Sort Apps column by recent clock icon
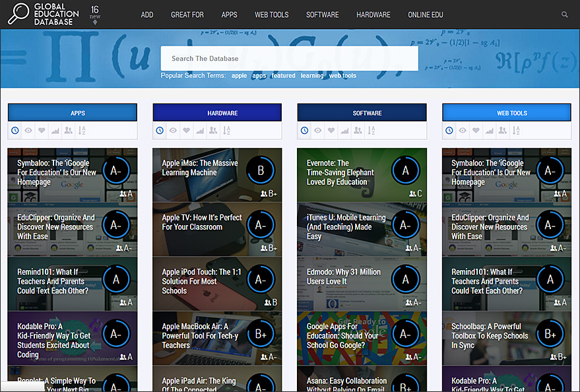The height and width of the screenshot is (392, 580). point(15,131)
